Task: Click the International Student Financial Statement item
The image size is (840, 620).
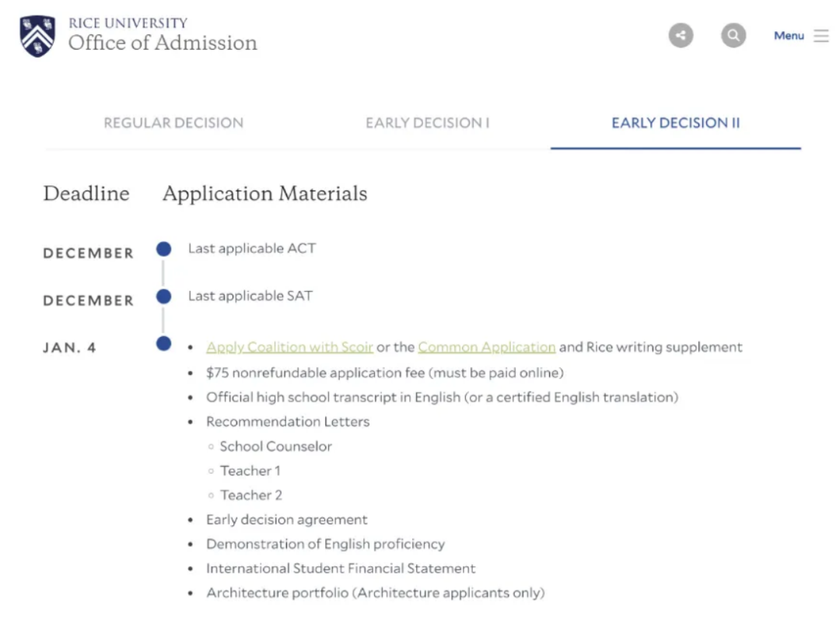Action: 341,569
